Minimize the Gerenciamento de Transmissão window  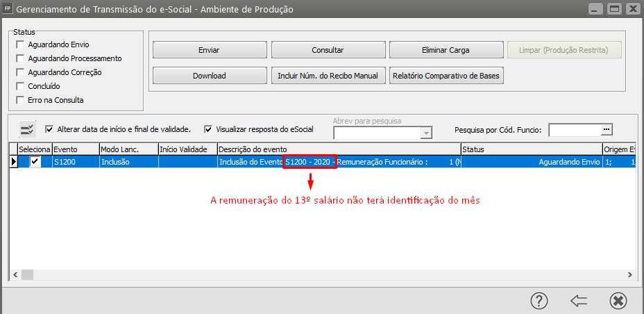[595, 8]
